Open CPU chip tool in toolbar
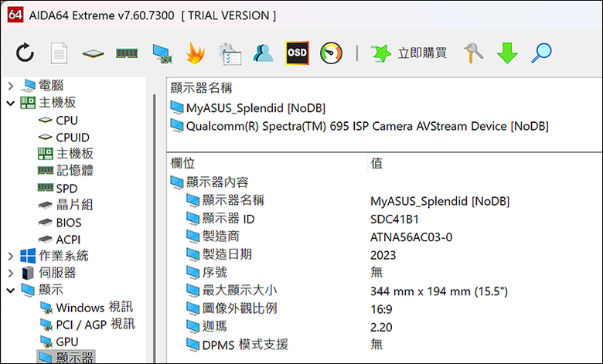The height and width of the screenshot is (364, 603). (93, 53)
